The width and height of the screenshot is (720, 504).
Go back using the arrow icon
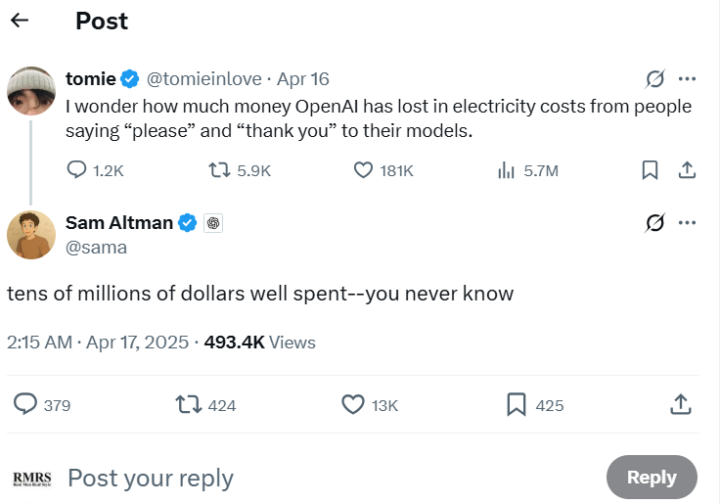(x=20, y=21)
